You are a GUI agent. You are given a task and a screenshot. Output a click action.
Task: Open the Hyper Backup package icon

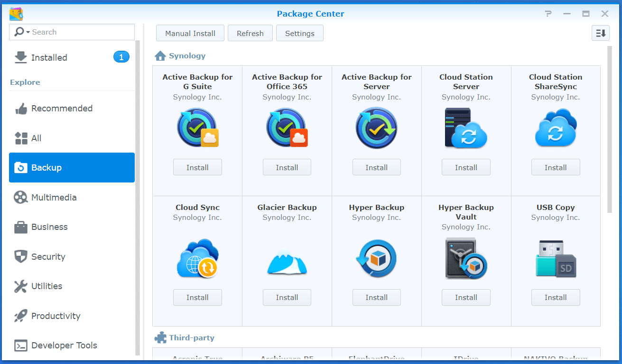376,259
